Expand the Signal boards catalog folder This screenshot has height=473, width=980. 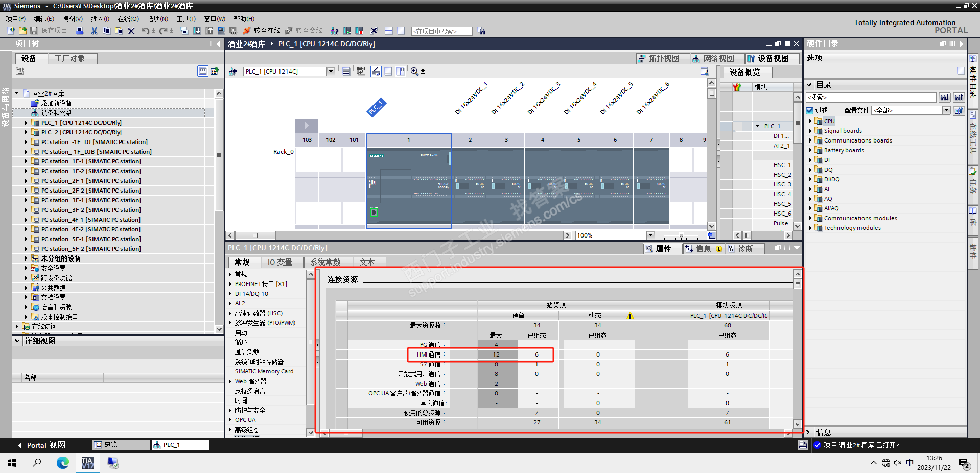tap(810, 131)
